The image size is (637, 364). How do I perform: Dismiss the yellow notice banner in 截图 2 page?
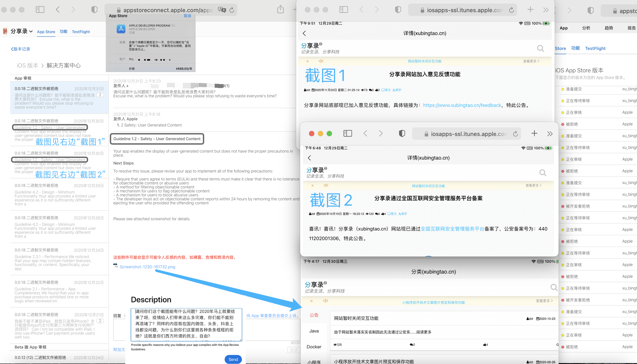pos(313,186)
